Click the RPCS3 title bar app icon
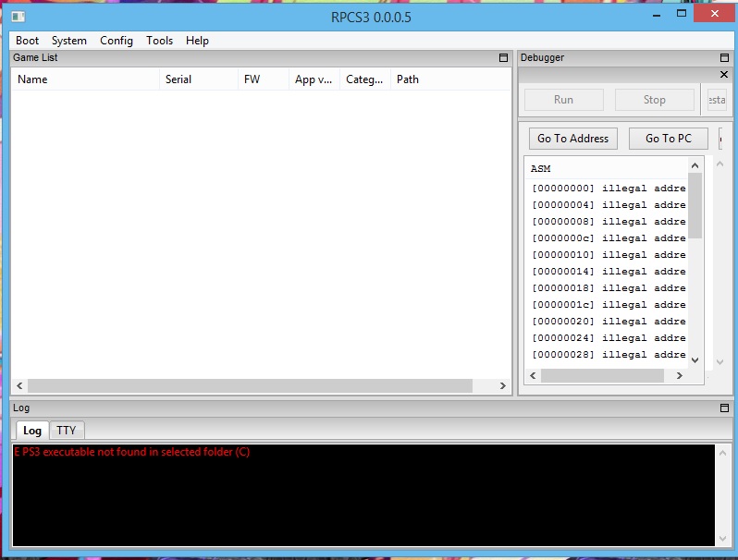The height and width of the screenshot is (560, 738). [18, 16]
